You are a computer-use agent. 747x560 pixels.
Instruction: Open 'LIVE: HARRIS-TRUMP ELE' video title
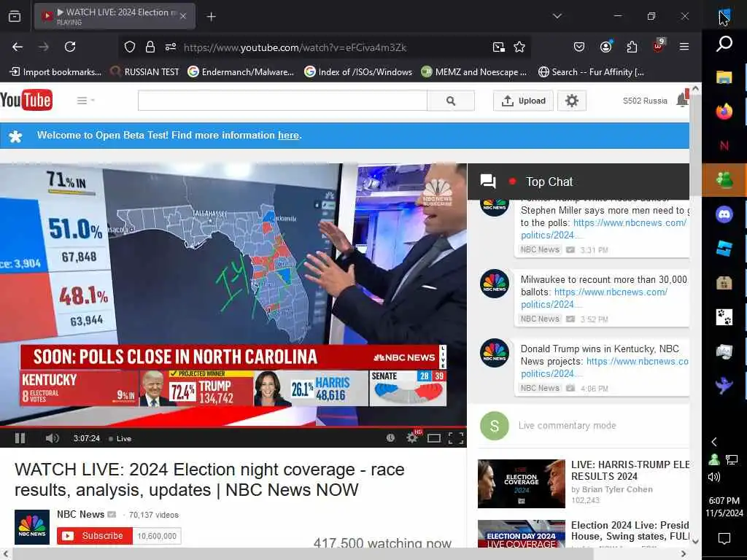(630, 470)
